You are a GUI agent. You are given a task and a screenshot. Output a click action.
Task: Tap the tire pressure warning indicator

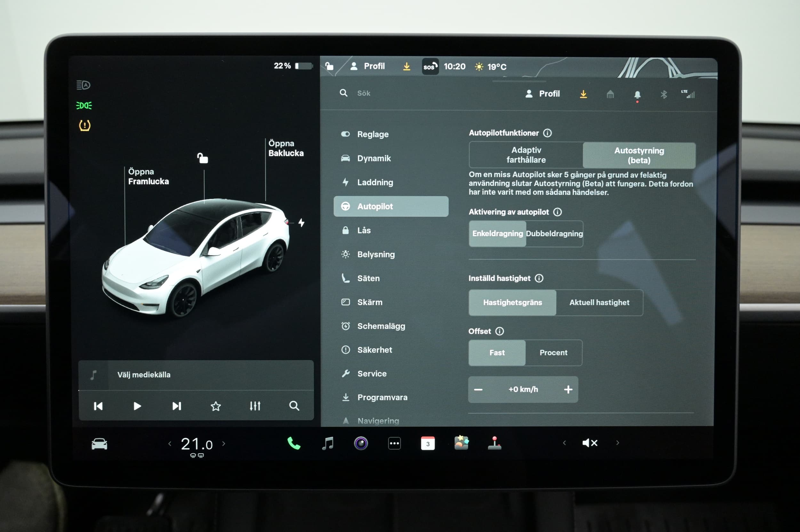pyautogui.click(x=84, y=125)
